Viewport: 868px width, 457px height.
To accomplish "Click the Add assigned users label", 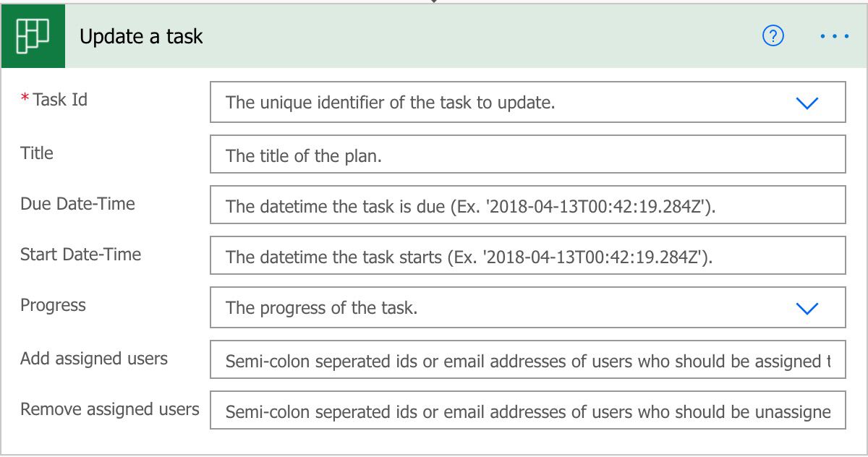I will [94, 358].
